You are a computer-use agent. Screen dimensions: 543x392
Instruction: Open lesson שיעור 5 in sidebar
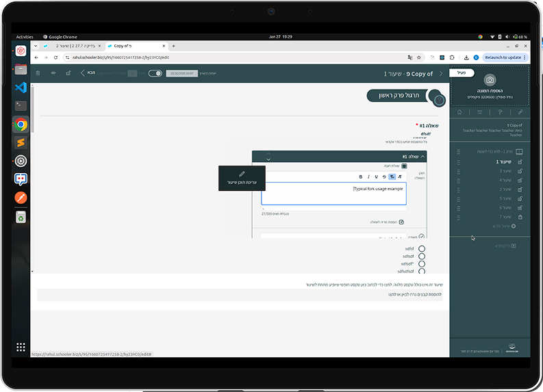tap(505, 198)
